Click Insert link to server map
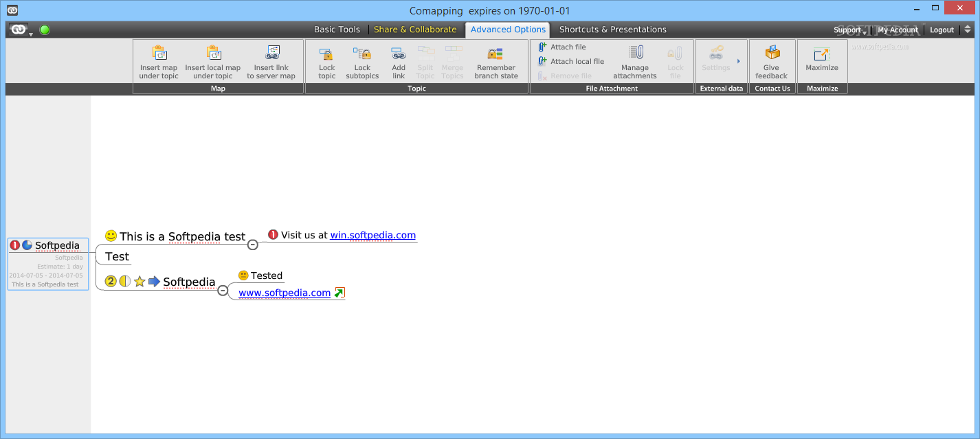980x439 pixels. tap(271, 62)
